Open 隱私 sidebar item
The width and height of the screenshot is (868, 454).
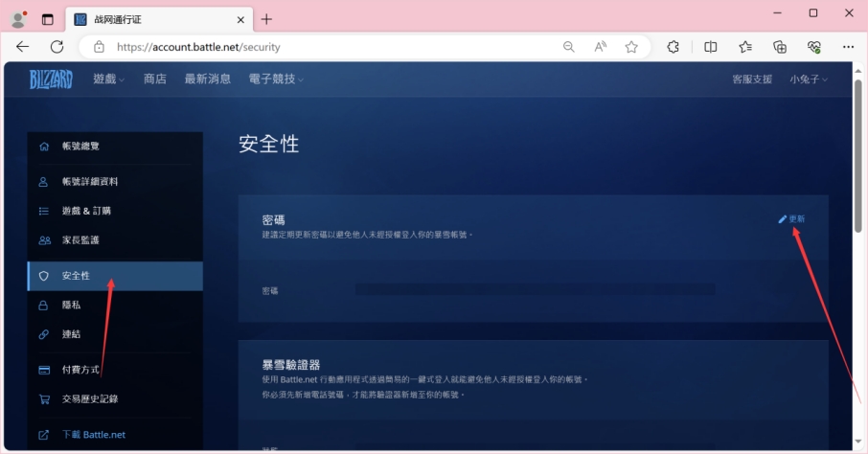(115, 306)
